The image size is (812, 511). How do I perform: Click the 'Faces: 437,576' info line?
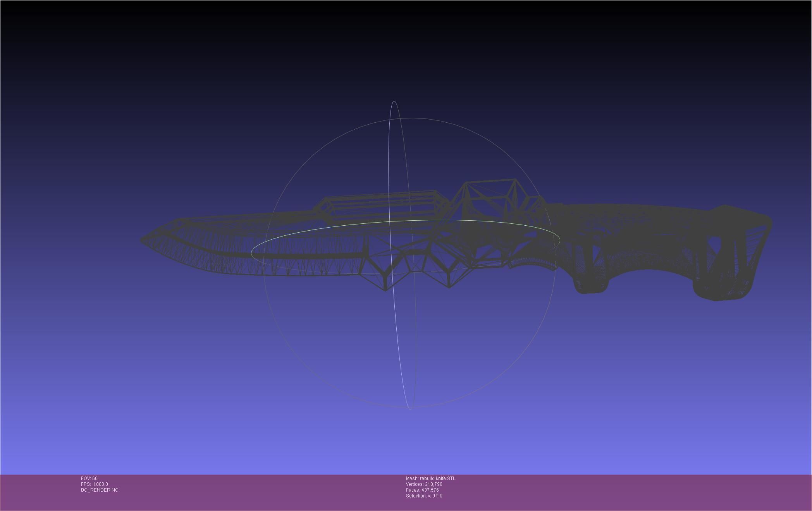[x=422, y=490]
